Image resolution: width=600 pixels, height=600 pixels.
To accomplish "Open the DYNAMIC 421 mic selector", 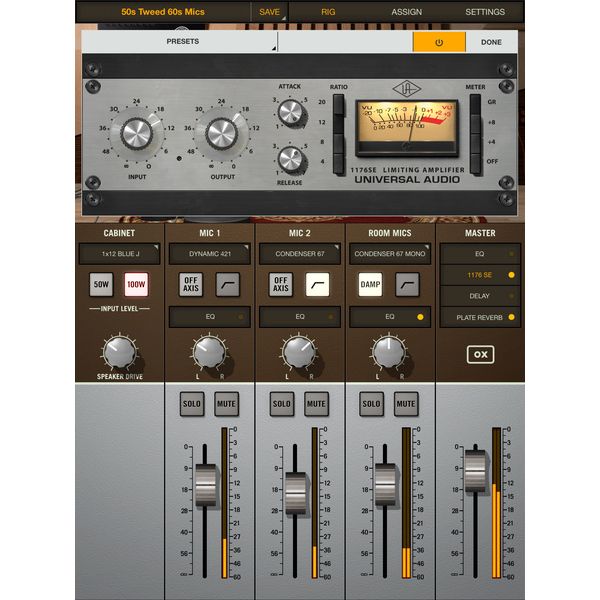I will [x=210, y=254].
